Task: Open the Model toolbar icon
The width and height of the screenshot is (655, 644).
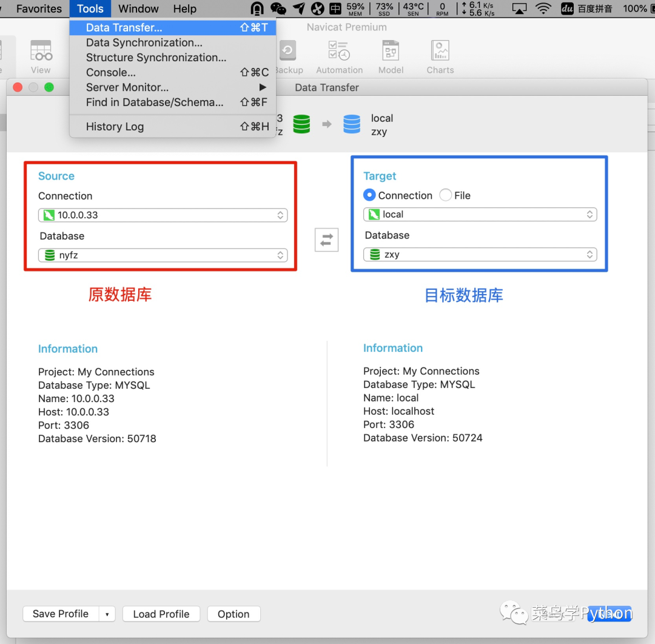Action: coord(391,56)
